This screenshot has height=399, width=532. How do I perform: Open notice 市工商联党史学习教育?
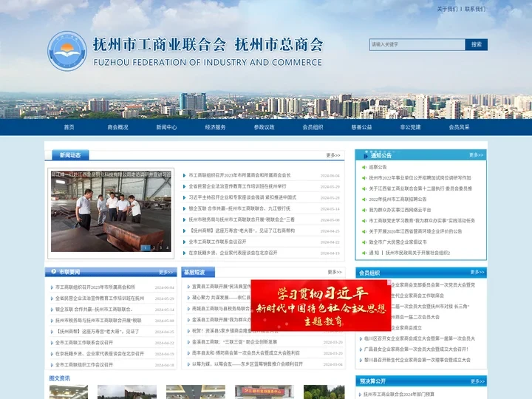pos(422,220)
